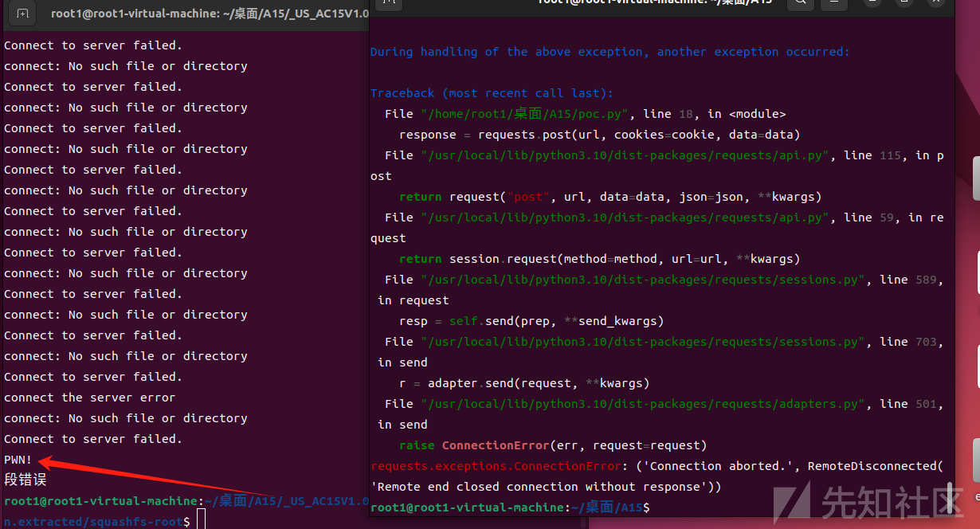This screenshot has width=980, height=529.
Task: Select 'Traceback (most recent call last):' line
Action: point(492,93)
